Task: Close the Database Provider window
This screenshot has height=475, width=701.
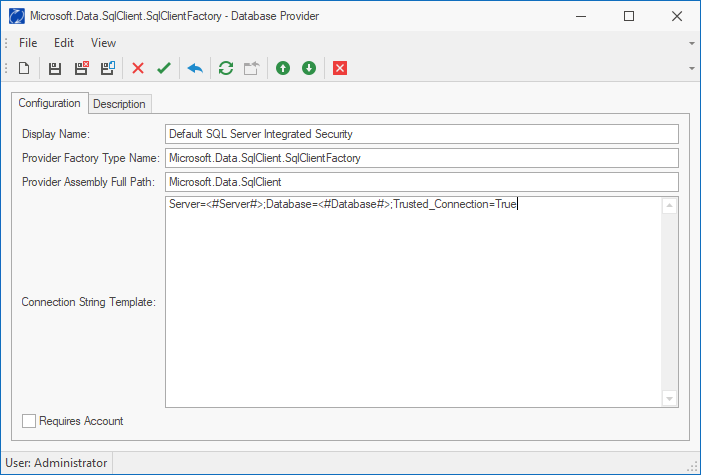Action: 677,16
